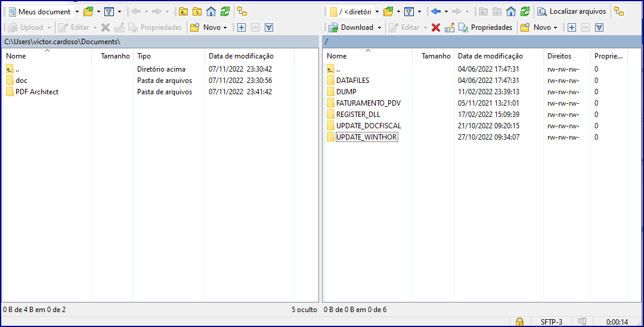Image resolution: width=644 pixels, height=327 pixels.
Task: Click the remote Novo folder icon
Action: click(x=525, y=27)
